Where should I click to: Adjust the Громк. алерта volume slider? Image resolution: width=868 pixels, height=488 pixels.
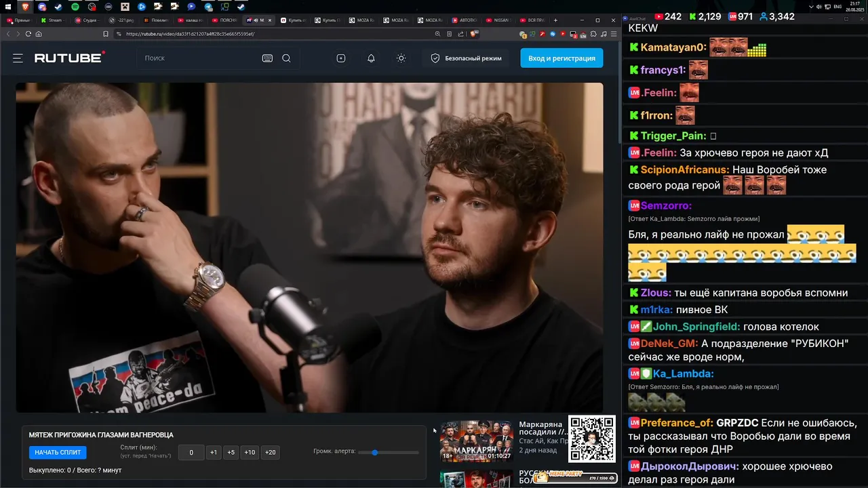coord(389,452)
